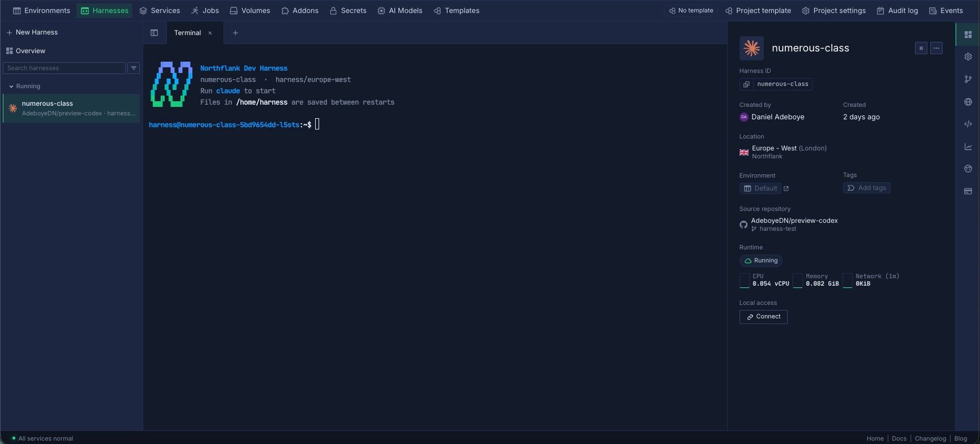Open the Blog footer link
The width and height of the screenshot is (980, 444).
(x=961, y=438)
